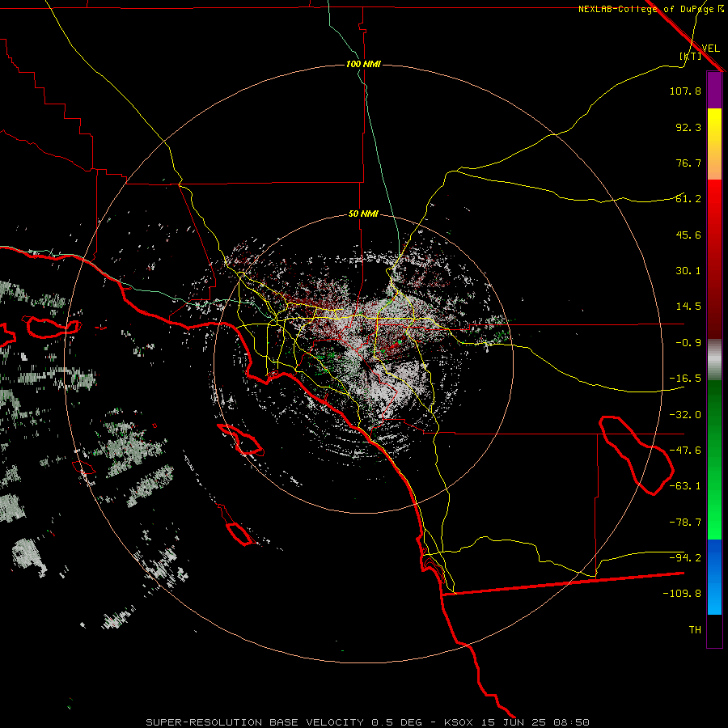
Task: Select the -109.8 scale value
Action: [682, 594]
